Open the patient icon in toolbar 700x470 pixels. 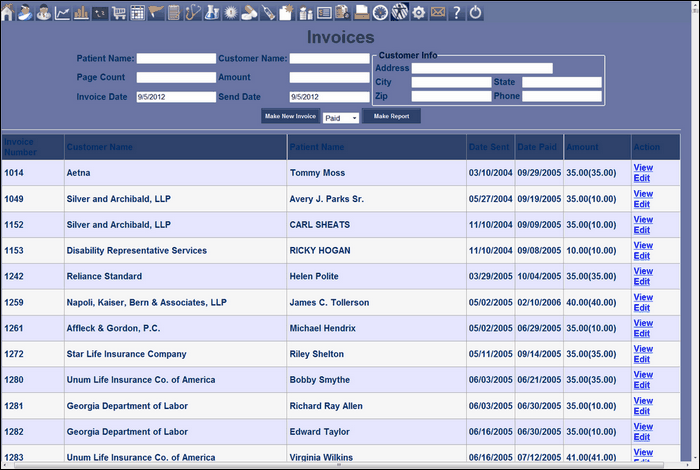click(x=25, y=12)
